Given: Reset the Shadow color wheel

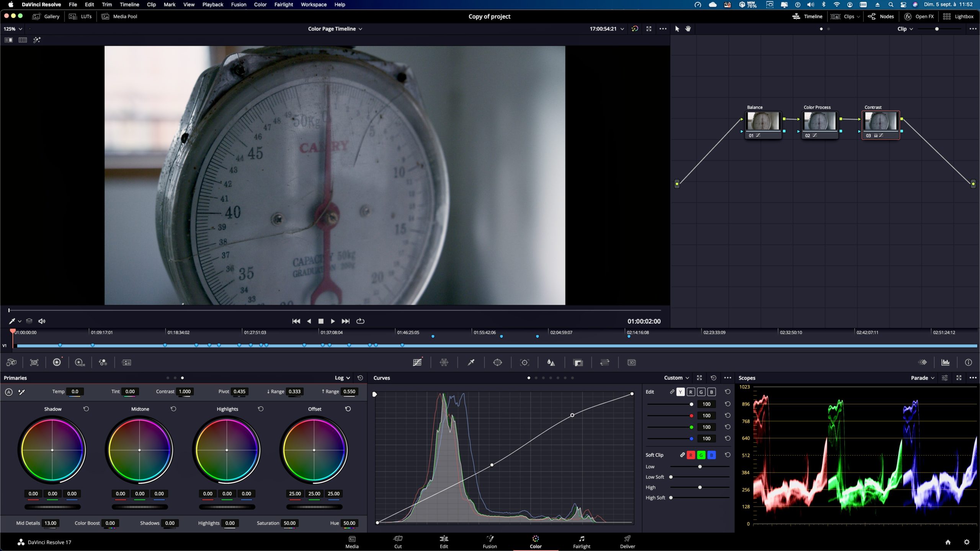Looking at the screenshot, I should coord(86,409).
